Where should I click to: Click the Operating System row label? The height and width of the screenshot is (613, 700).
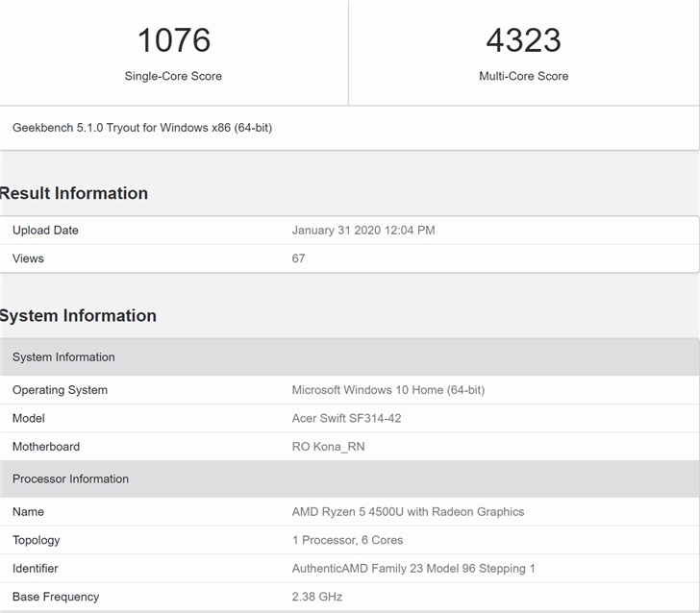(x=60, y=390)
